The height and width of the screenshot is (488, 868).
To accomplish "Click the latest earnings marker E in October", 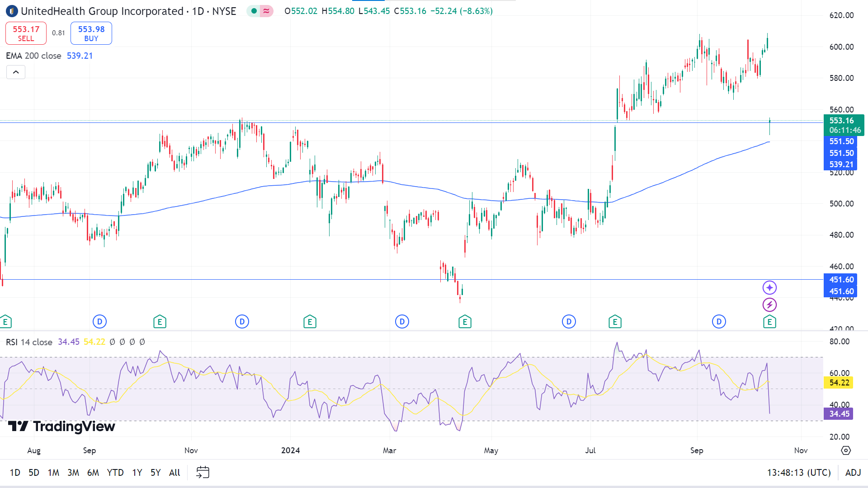I will click(x=769, y=322).
